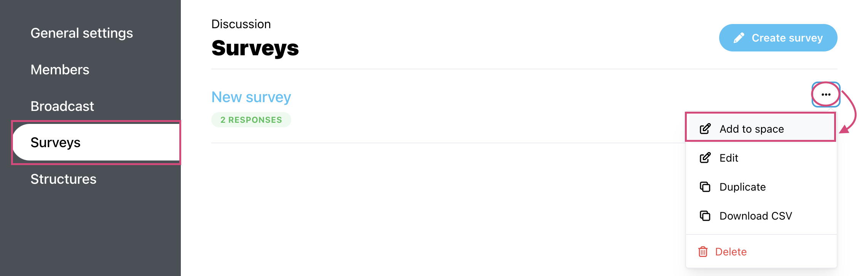Open Members in the sidebar
Viewport: 868px width, 276px height.
(x=60, y=70)
